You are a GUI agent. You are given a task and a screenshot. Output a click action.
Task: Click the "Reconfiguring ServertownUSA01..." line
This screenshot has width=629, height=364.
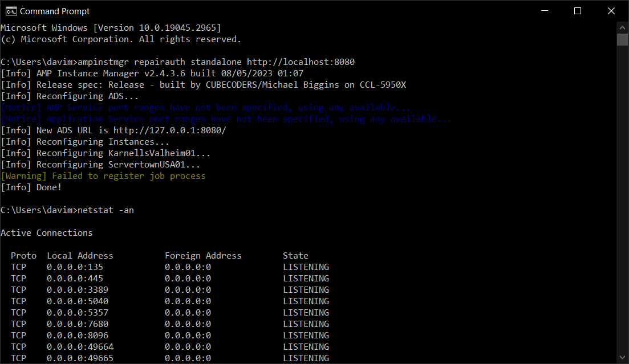click(100, 165)
